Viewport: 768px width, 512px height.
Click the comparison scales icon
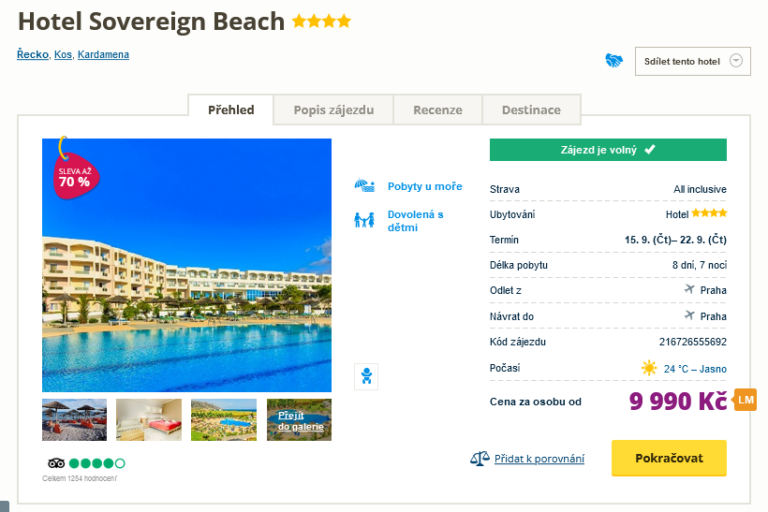[480, 459]
